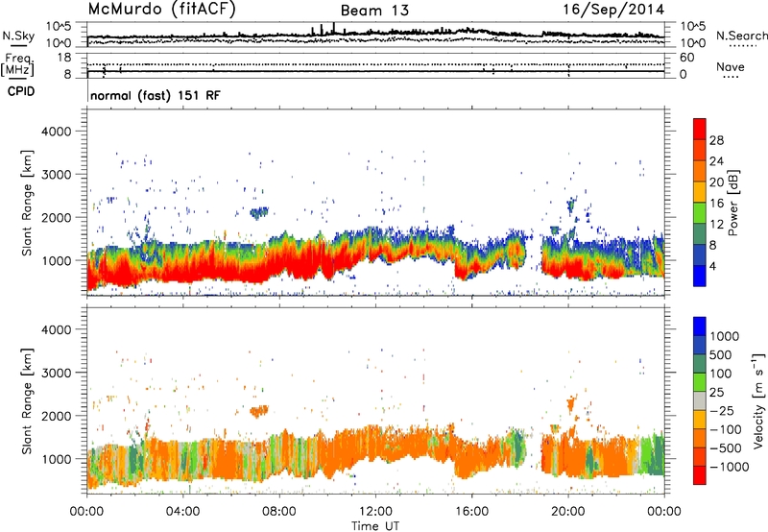Click the '60' Nave axis tick
The image size is (768, 532).
pos(686,58)
